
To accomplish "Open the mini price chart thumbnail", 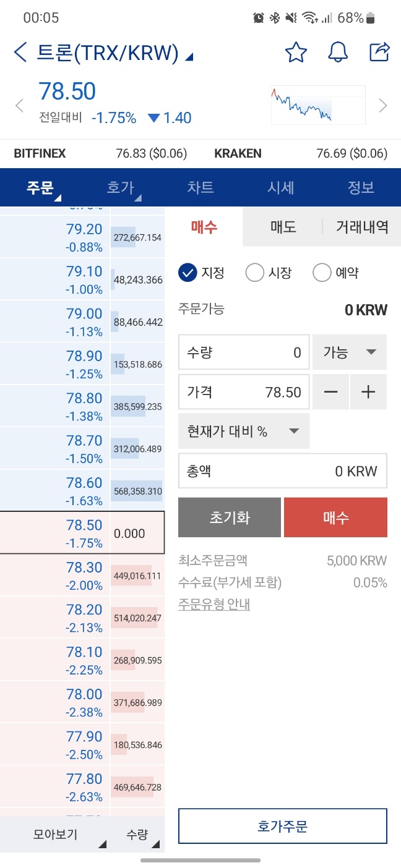I will point(318,105).
